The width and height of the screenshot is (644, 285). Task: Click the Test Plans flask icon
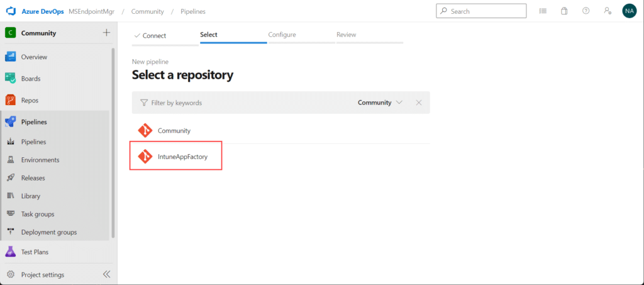point(10,252)
